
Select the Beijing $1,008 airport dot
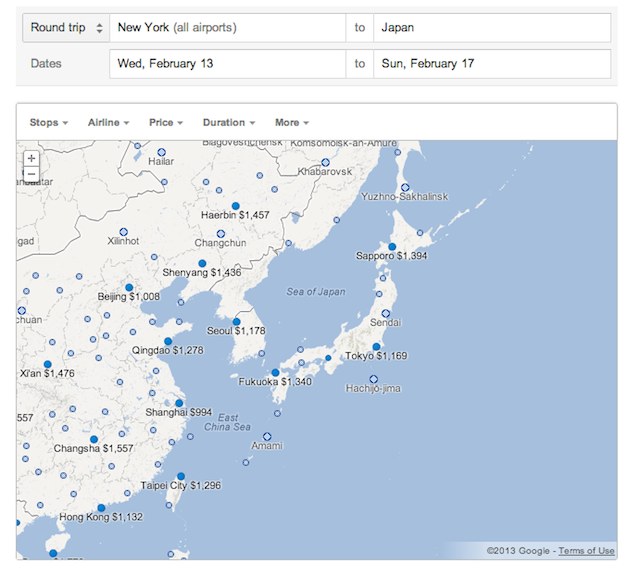pos(129,287)
